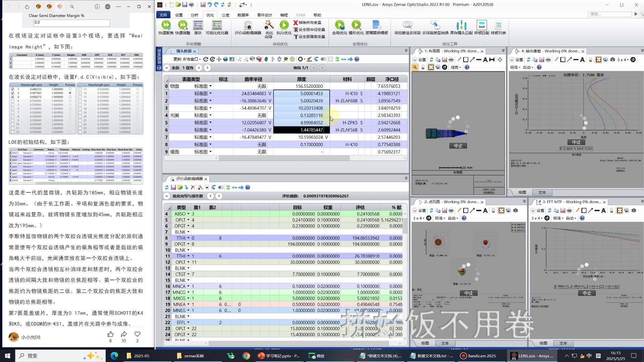This screenshot has height=362, width=644.
Task: Expand surface 1 标准面 type dropdown
Action: (210, 94)
